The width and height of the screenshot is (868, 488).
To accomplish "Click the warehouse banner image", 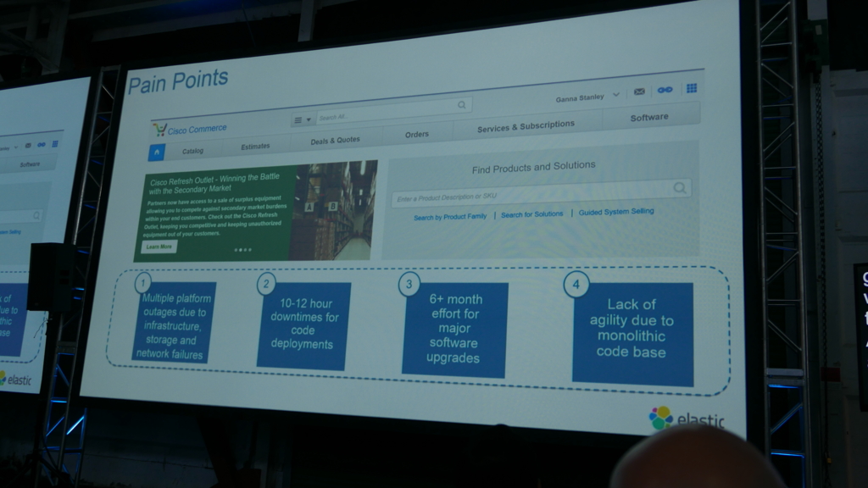I will click(x=334, y=211).
